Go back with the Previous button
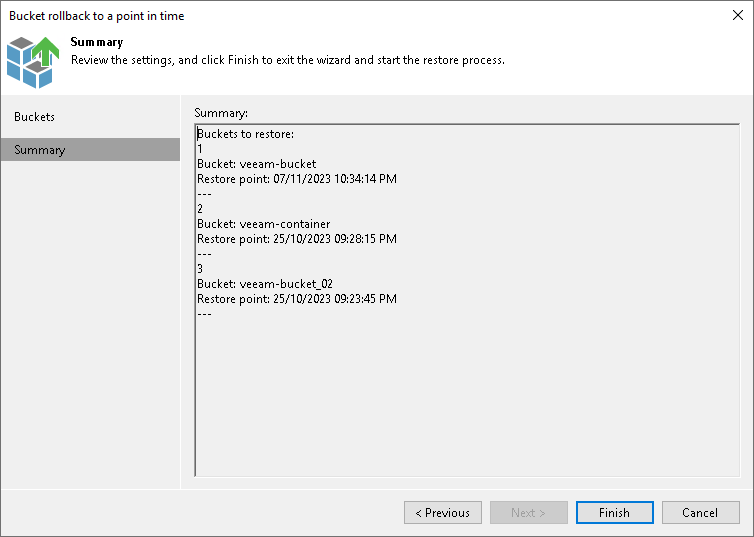754x537 pixels. pyautogui.click(x=442, y=512)
